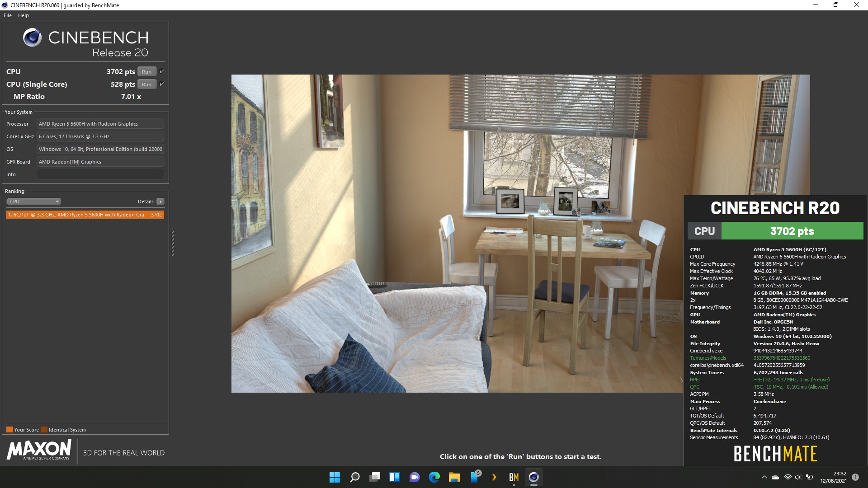Open Task View from the taskbar
This screenshot has height=488, width=868.
point(375,477)
